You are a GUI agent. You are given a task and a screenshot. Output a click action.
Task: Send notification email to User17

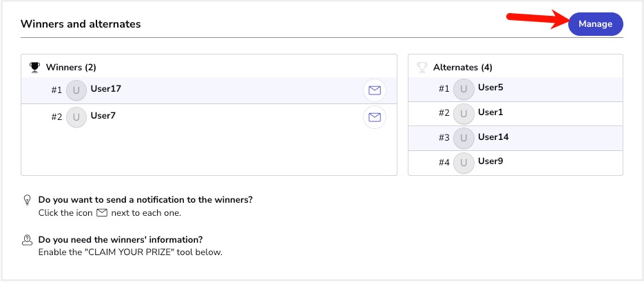(x=375, y=90)
